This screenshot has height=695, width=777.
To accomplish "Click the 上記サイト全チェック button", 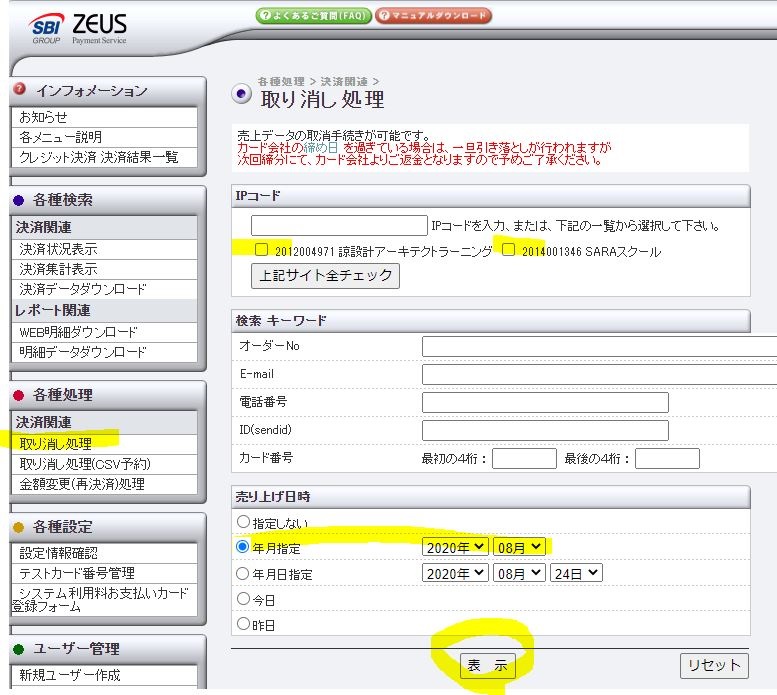I will pos(325,275).
